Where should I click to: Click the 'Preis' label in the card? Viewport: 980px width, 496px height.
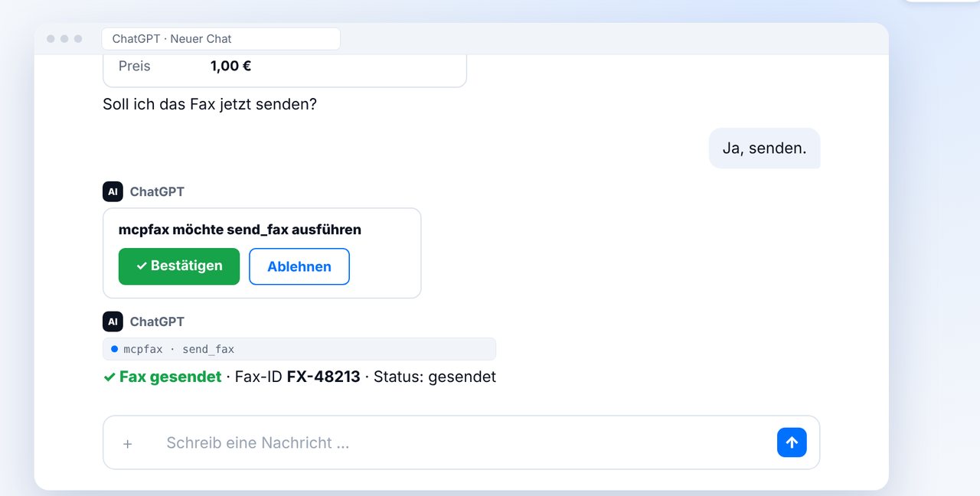[135, 66]
